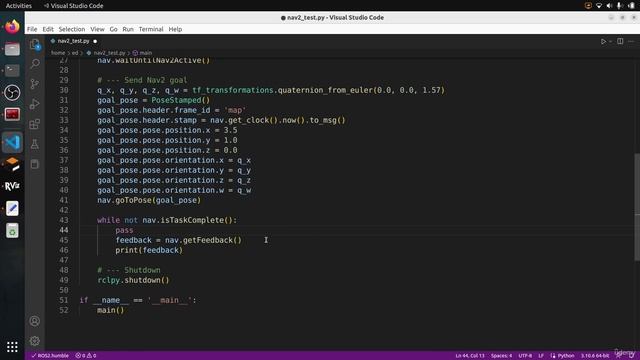Screen dimensions: 640x360
Task: Change encoding via UTF-8 status item
Action: 525,356
